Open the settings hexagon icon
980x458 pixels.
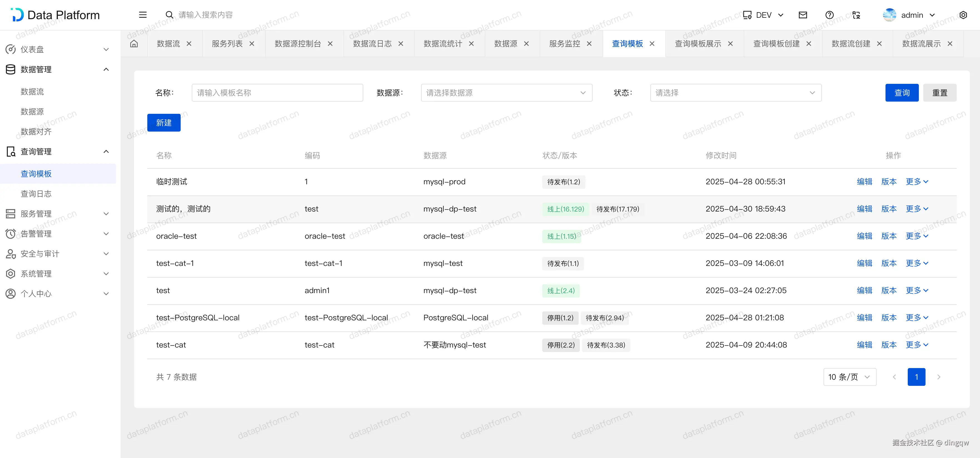963,15
